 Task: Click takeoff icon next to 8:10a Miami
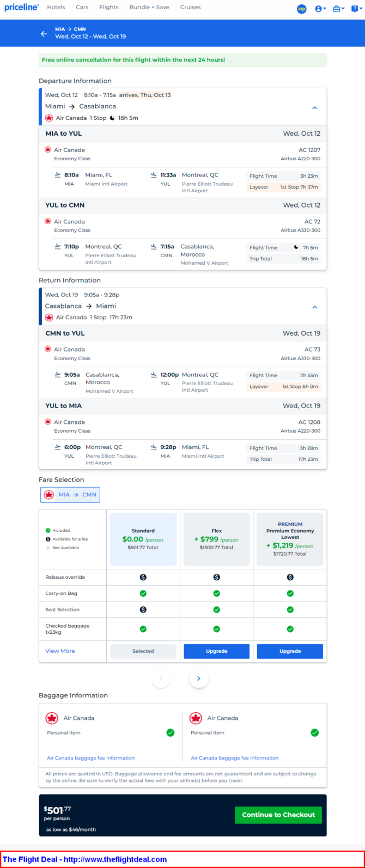(58, 175)
